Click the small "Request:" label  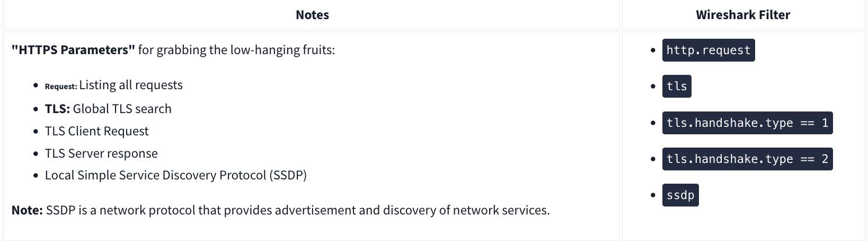[x=61, y=87]
